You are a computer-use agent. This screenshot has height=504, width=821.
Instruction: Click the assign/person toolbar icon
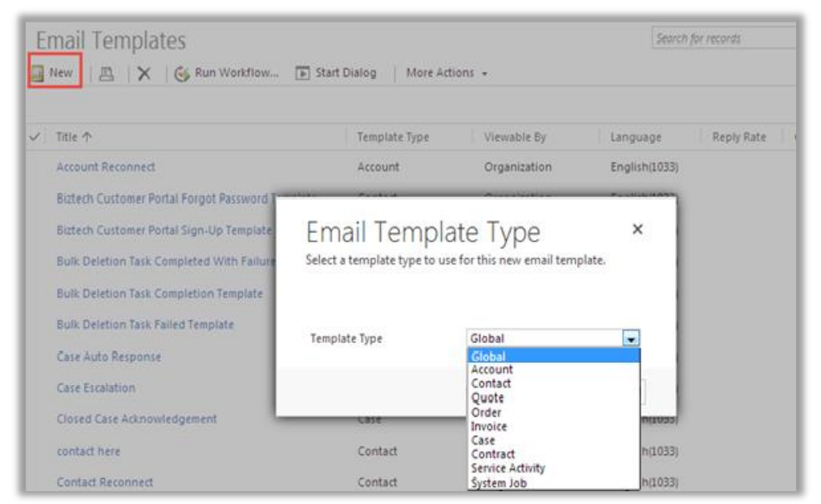click(x=107, y=73)
